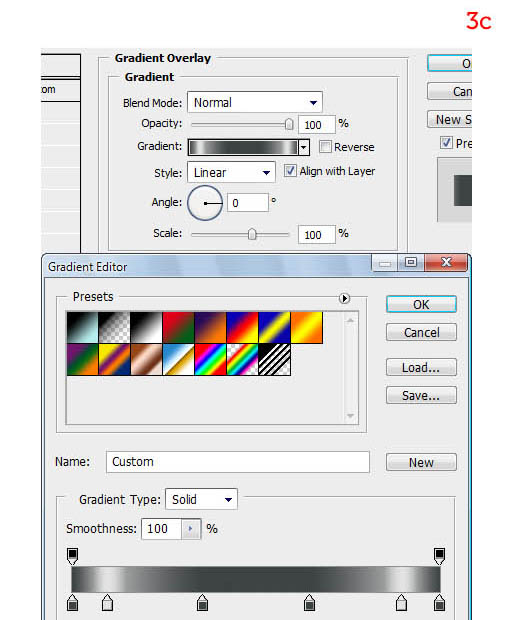Open Gradient Type dropdown showing Solid
The image size is (513, 620).
(x=201, y=499)
